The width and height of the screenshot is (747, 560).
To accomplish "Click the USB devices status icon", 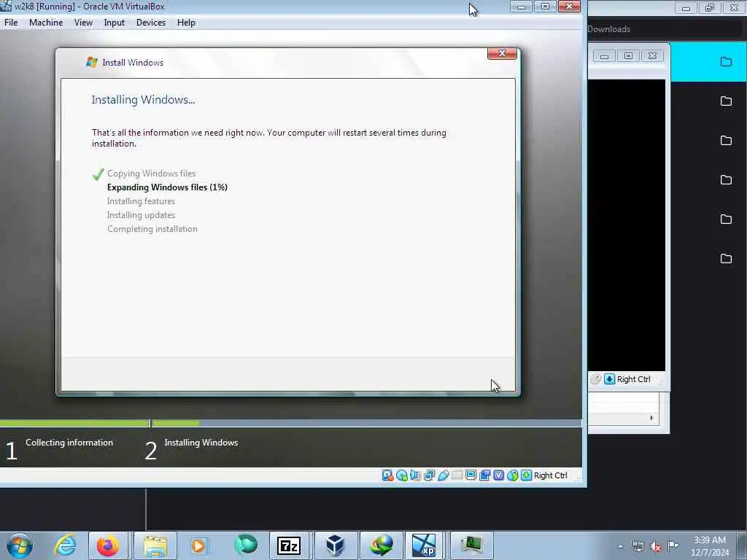I will click(x=443, y=475).
